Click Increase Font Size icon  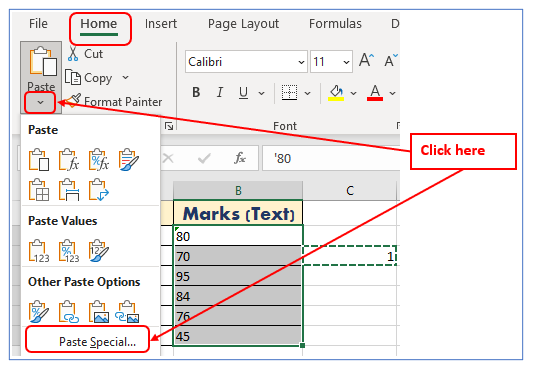[x=366, y=60]
